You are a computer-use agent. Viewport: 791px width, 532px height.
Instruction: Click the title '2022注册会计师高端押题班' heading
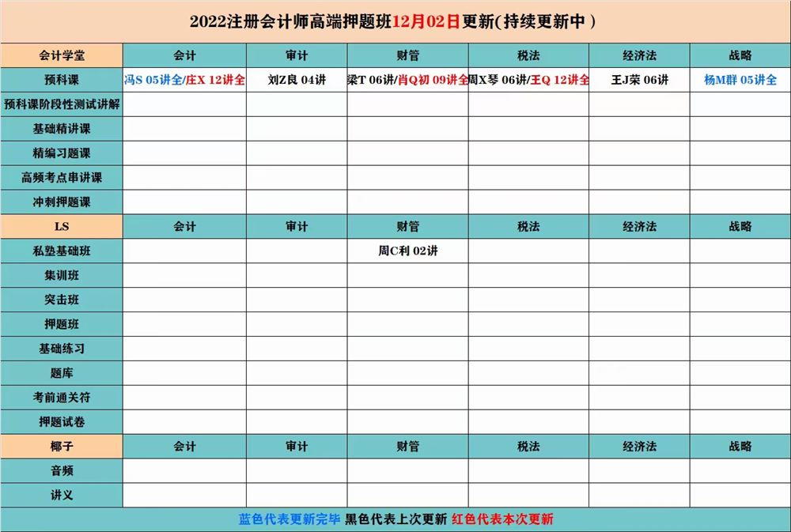click(290, 21)
